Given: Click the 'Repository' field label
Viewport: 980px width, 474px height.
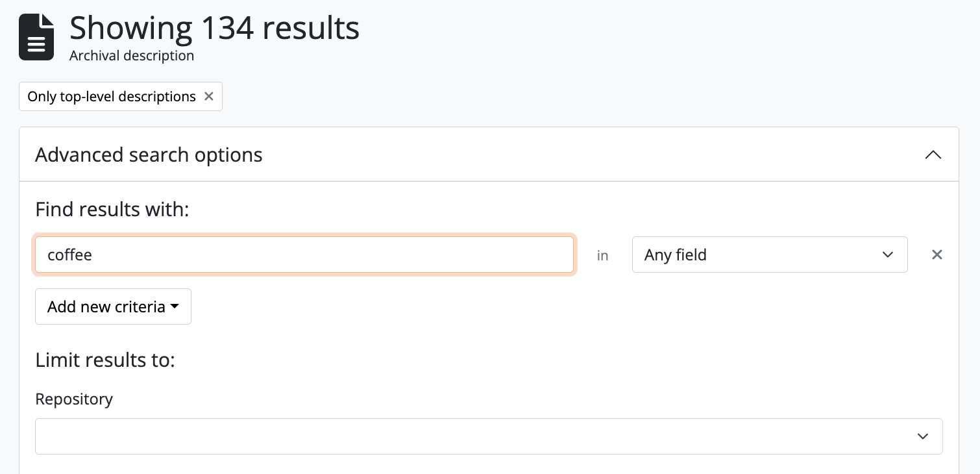Looking at the screenshot, I should pos(74,399).
